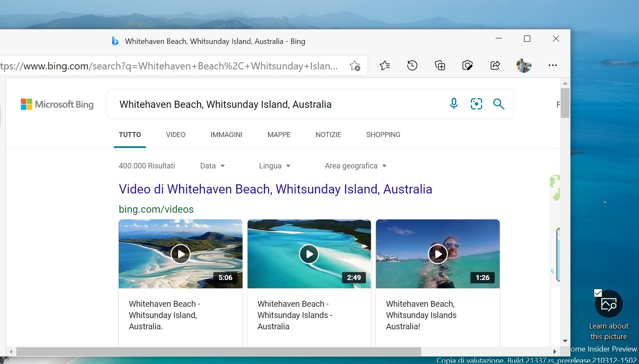Open visual search camera icon
Viewport: 639px width, 364px height.
tap(476, 104)
